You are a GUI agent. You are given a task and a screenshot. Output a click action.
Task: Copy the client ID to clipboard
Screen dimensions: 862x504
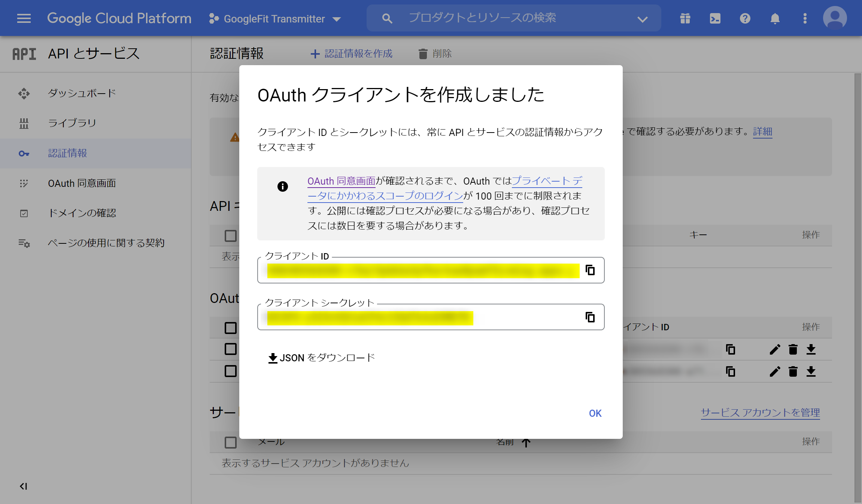(590, 270)
